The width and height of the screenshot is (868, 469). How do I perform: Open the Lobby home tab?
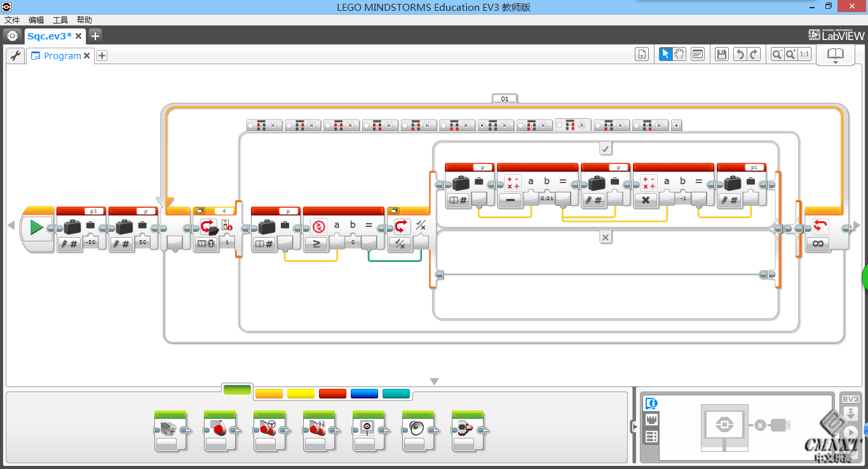[x=13, y=36]
